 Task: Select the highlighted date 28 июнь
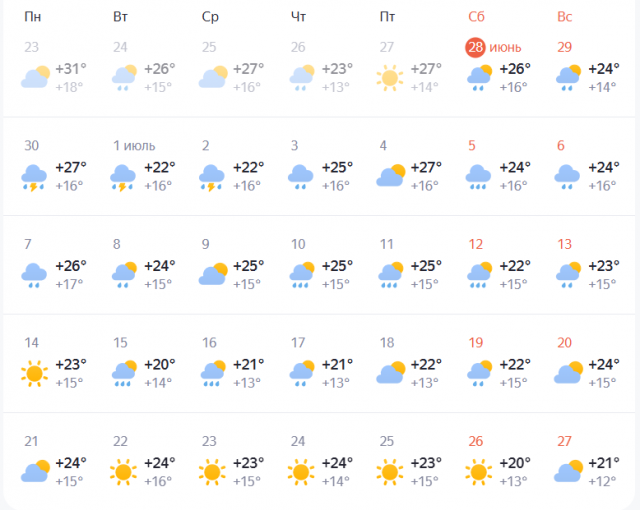[493, 47]
